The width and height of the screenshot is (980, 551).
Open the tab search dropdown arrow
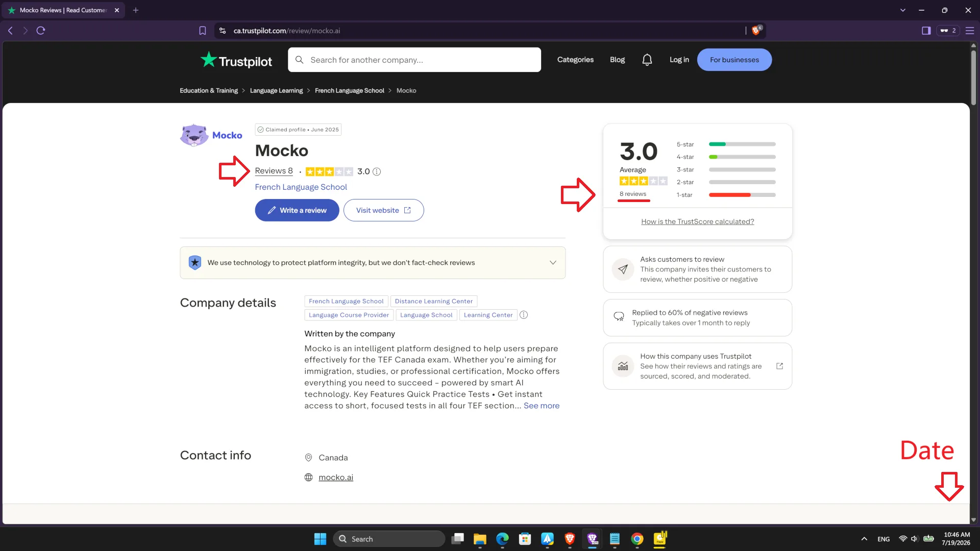point(903,10)
